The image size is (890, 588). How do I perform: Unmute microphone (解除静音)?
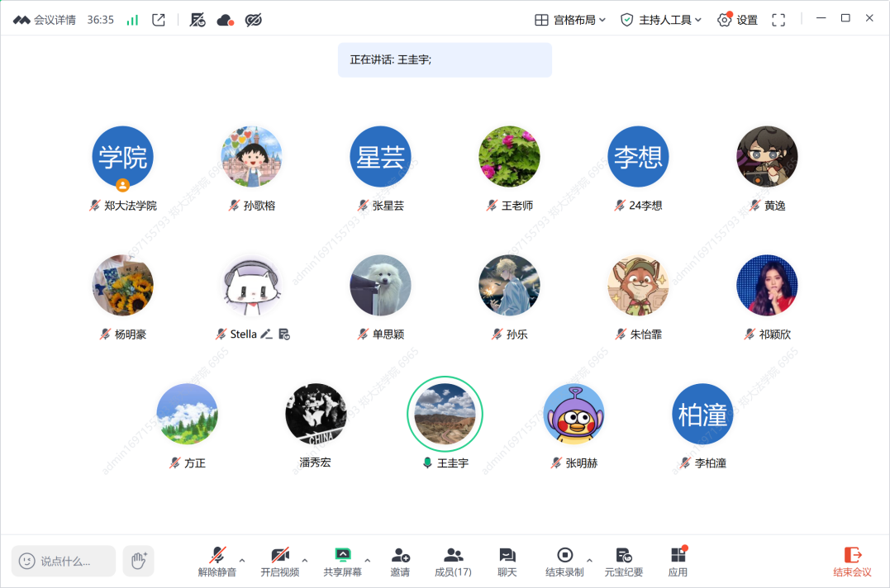[217, 562]
